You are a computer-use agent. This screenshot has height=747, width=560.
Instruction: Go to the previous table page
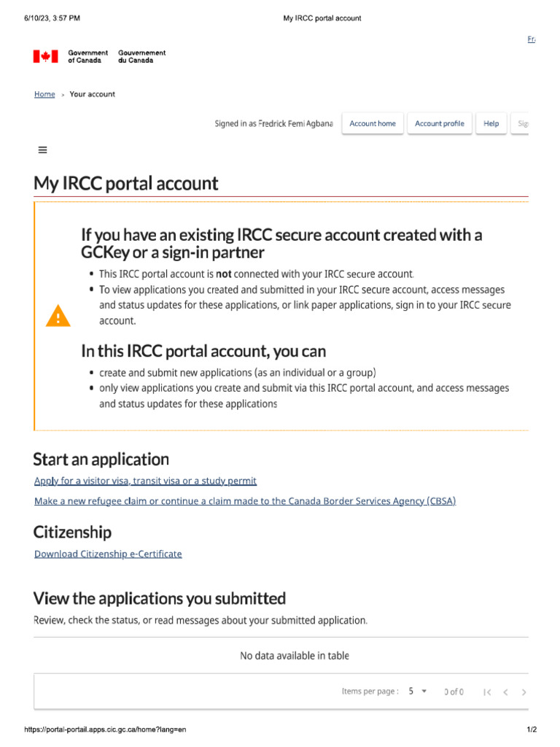coord(505,692)
